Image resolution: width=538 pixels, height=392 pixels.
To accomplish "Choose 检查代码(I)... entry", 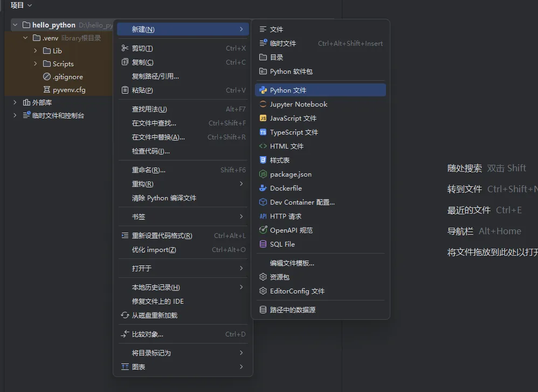I will coord(183,151).
